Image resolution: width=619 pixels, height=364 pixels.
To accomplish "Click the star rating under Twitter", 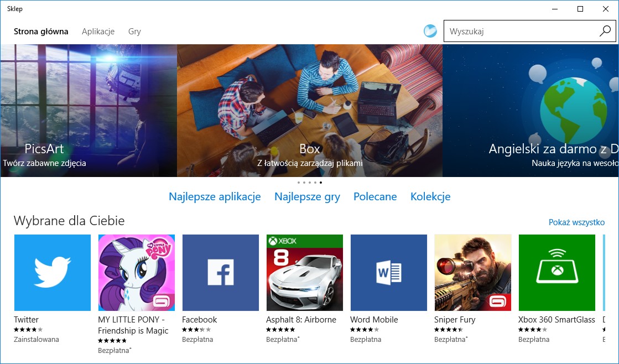I will (28, 330).
